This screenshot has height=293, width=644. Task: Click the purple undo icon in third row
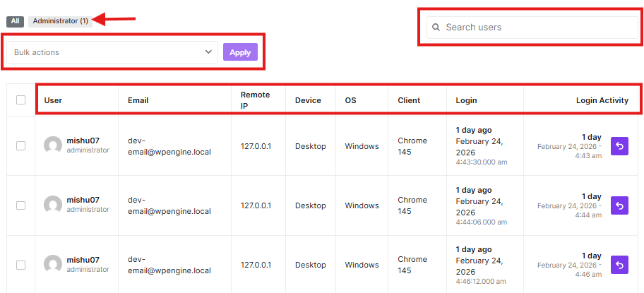click(x=619, y=265)
